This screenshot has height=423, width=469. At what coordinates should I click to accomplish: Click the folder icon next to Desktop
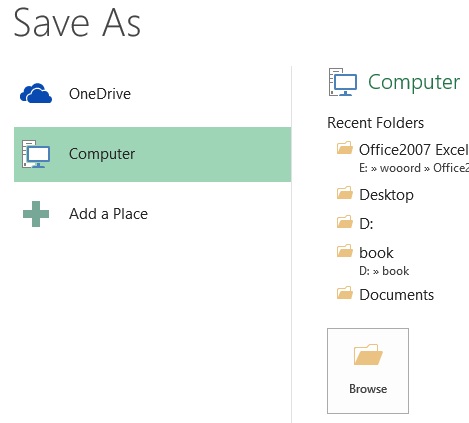[x=345, y=193]
